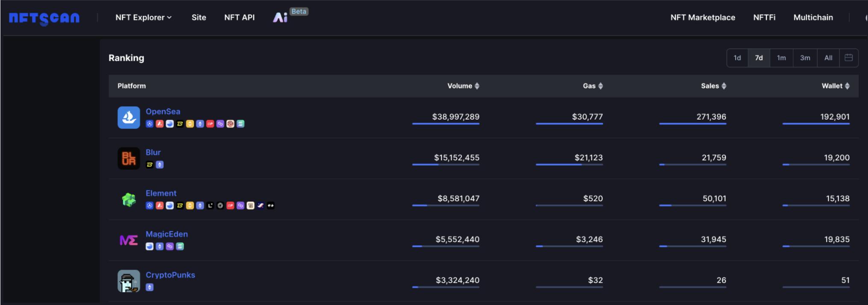
Task: Click the Platform column header
Action: point(132,86)
